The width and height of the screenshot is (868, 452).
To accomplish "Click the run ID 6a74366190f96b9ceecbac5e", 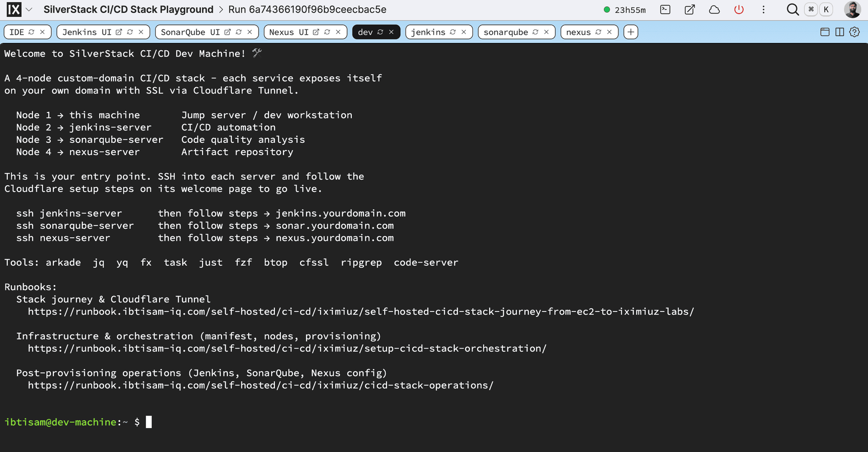I will point(307,9).
